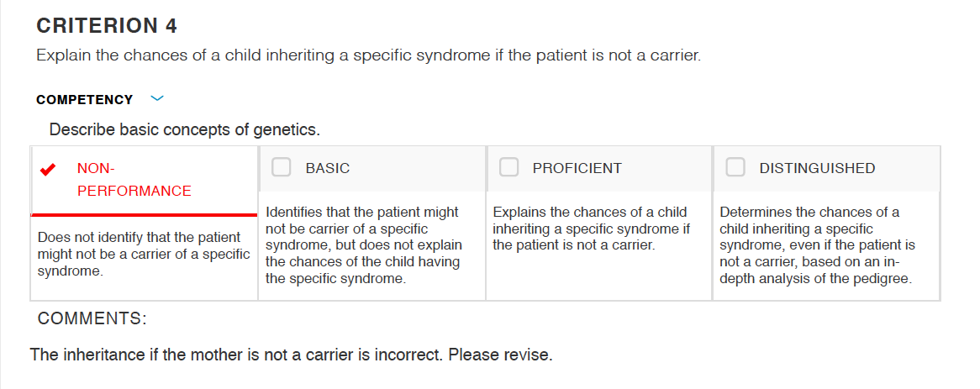Click the Basic level description text
980x389 pixels.
365,245
